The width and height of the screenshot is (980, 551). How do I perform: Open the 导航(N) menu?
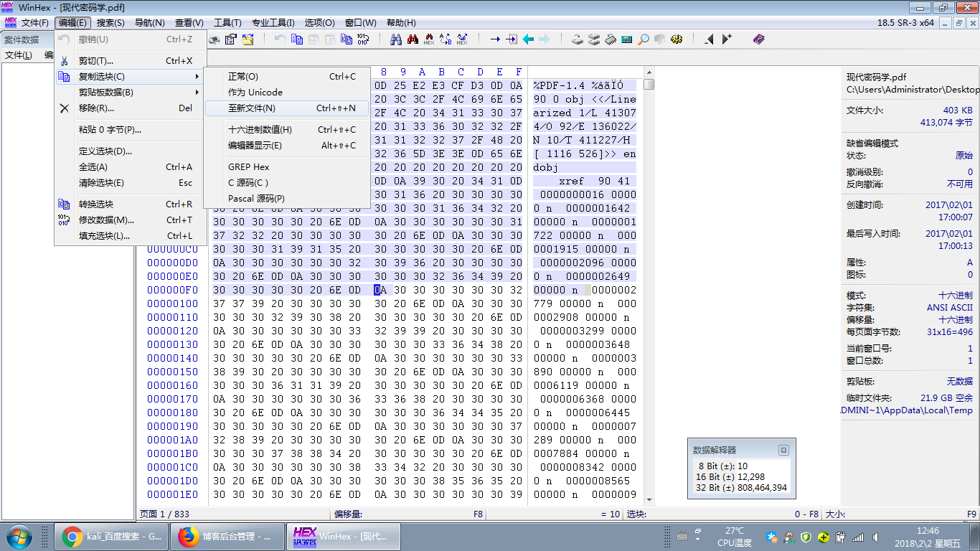(149, 23)
